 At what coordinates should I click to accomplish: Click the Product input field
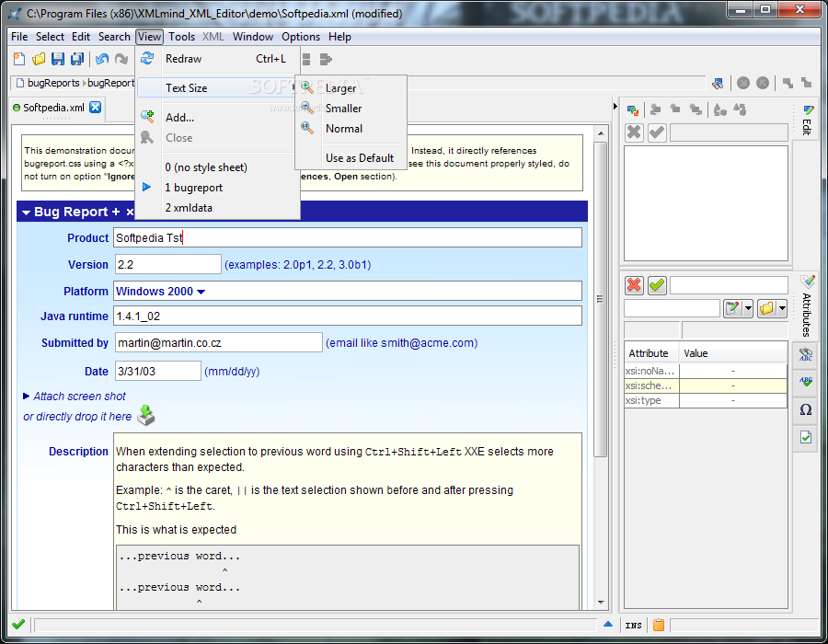pyautogui.click(x=348, y=237)
